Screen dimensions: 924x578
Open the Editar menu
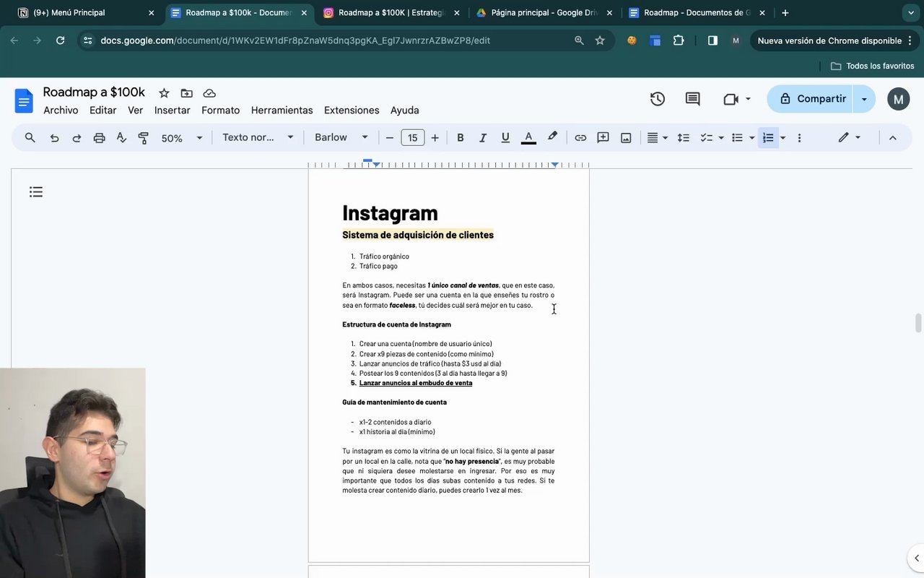[103, 111]
